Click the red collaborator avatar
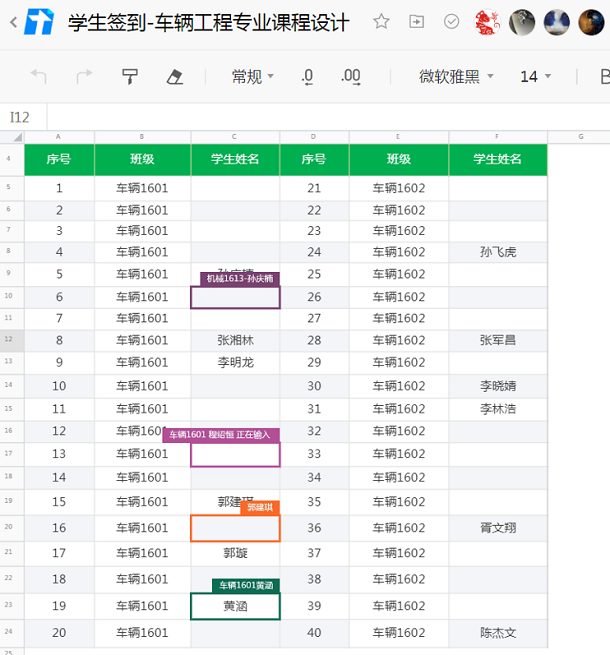 coord(487,22)
